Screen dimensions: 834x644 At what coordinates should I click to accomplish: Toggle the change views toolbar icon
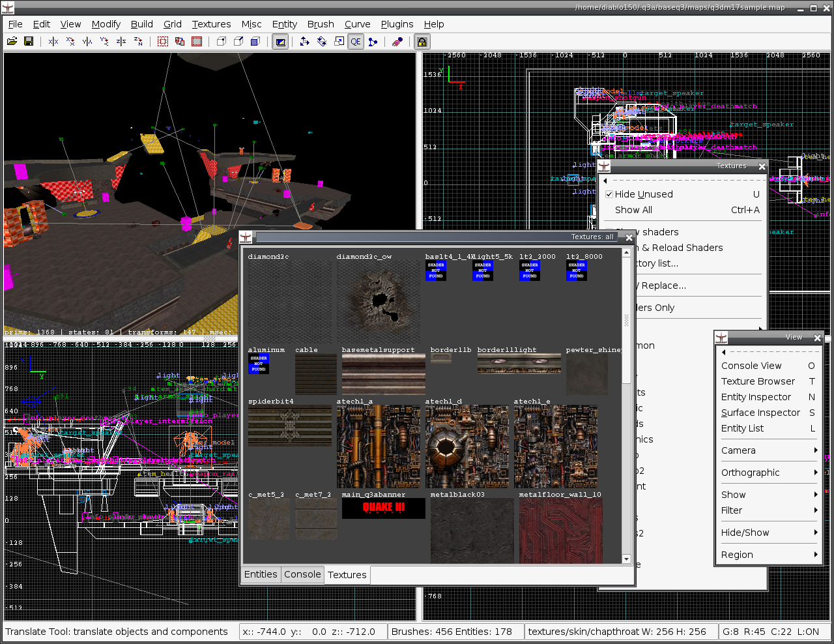point(280,42)
